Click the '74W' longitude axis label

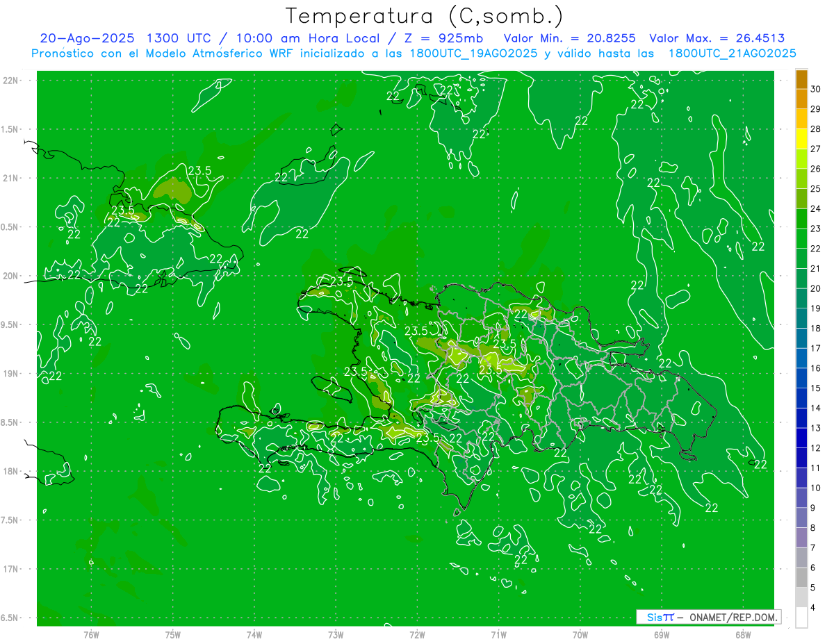(x=254, y=634)
